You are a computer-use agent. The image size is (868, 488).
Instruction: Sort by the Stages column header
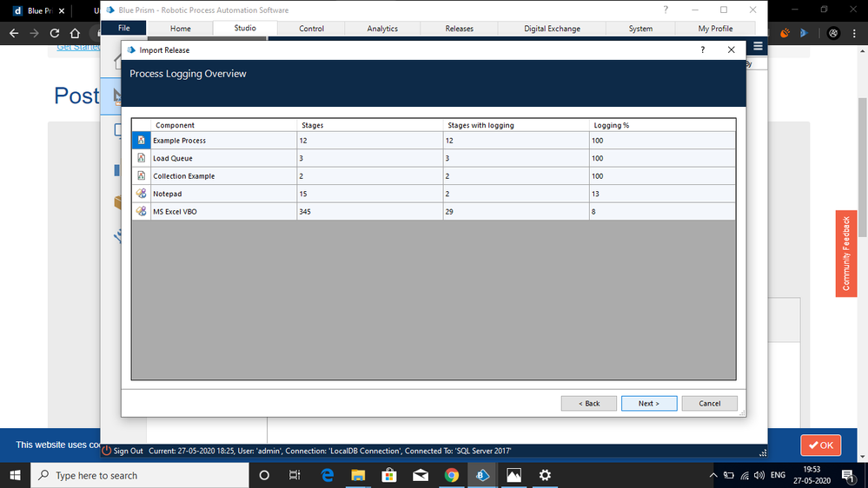point(370,125)
